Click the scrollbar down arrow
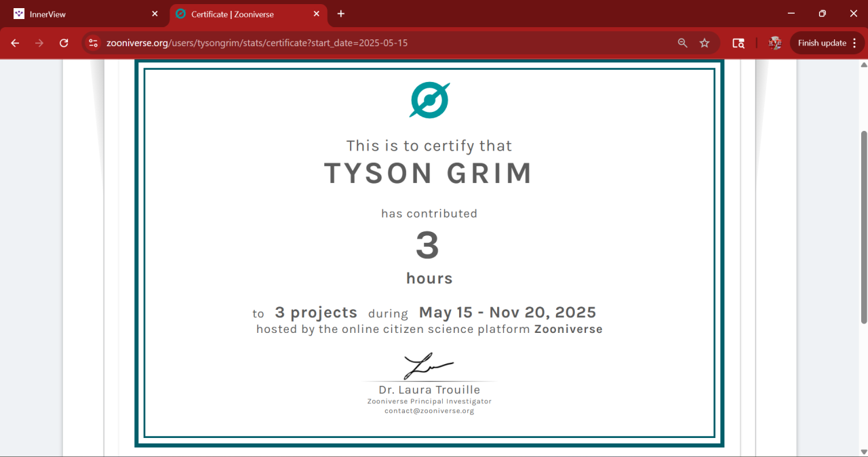Viewport: 868px width, 457px height. coord(863,452)
